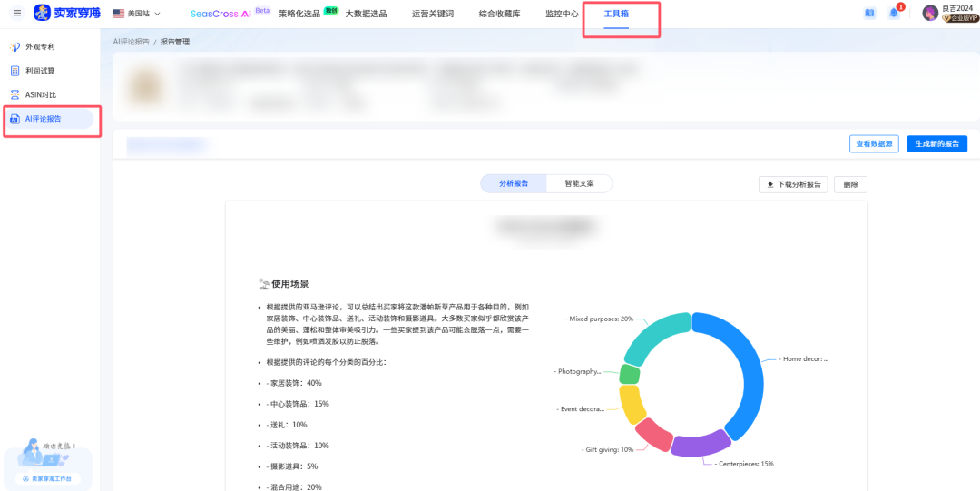Click the blue translate icon in header
Viewport: 980px width, 491px height.
click(869, 14)
